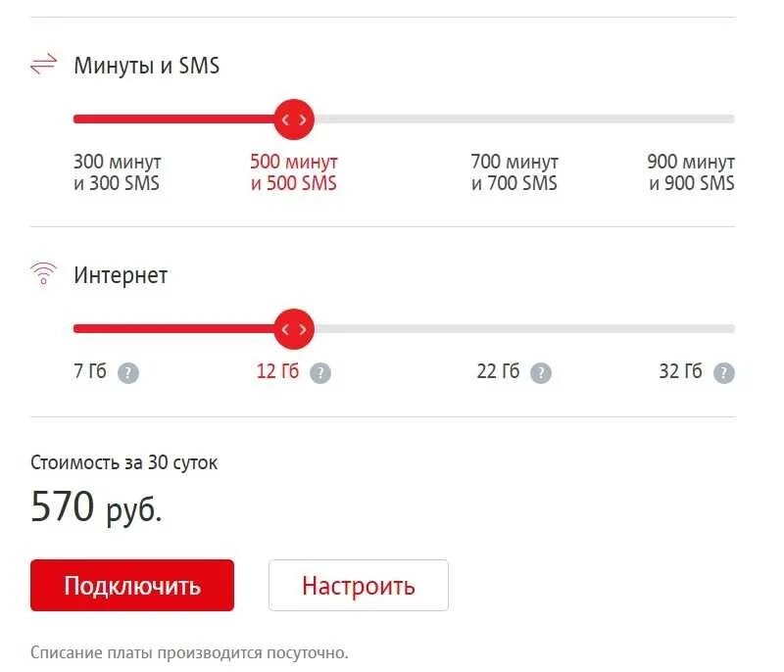Click the Минуты и SMS slider handle

click(293, 120)
